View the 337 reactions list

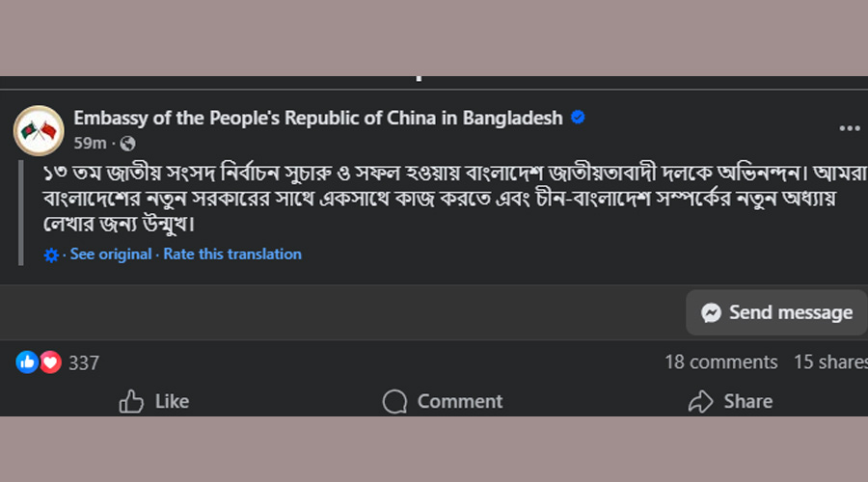[x=84, y=363]
